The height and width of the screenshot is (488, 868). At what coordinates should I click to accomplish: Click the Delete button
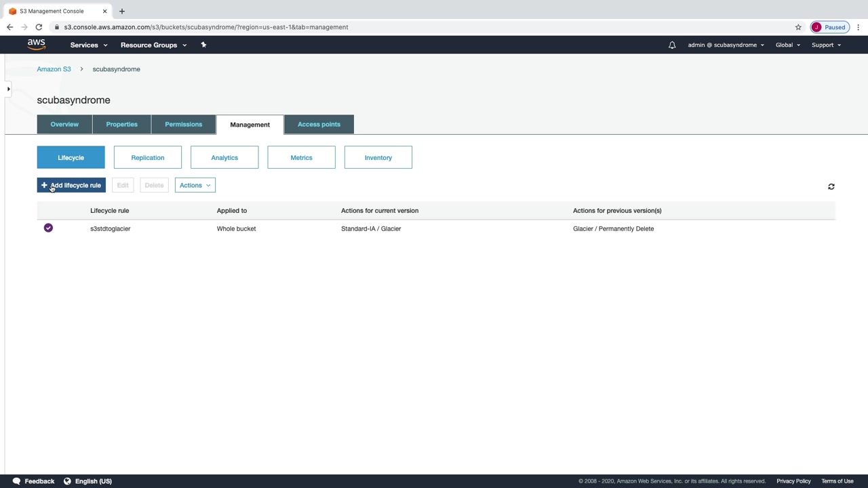(154, 185)
